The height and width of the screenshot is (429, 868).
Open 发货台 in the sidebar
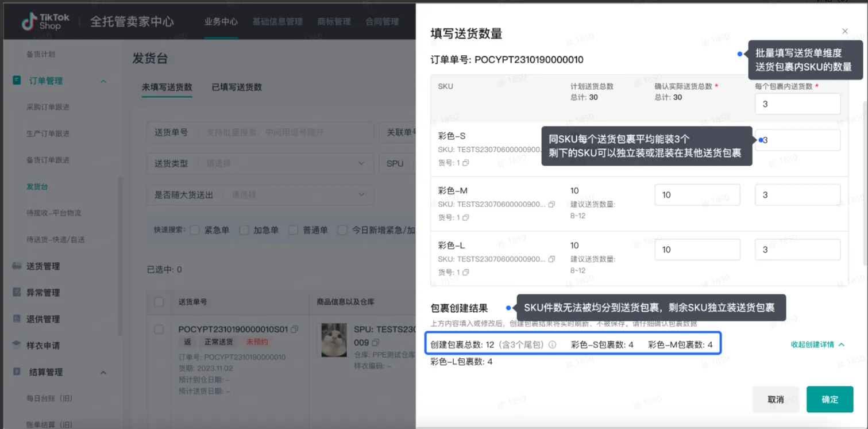pyautogui.click(x=37, y=186)
